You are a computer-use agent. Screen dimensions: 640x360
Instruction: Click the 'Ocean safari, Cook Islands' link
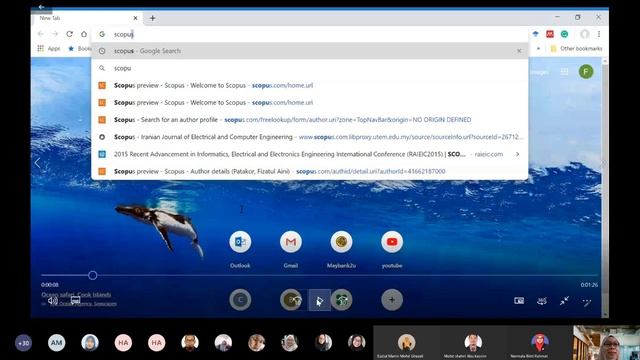[76, 294]
